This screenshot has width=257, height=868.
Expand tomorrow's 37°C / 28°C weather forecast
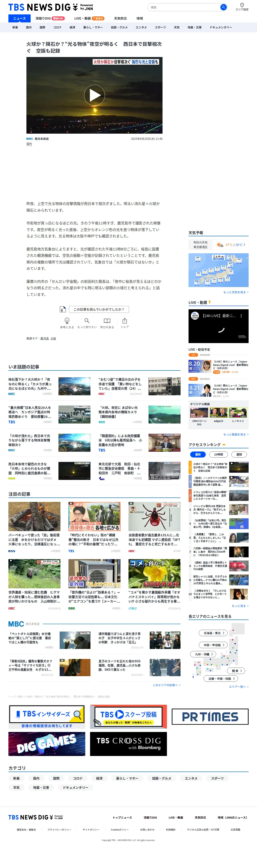pos(219,245)
